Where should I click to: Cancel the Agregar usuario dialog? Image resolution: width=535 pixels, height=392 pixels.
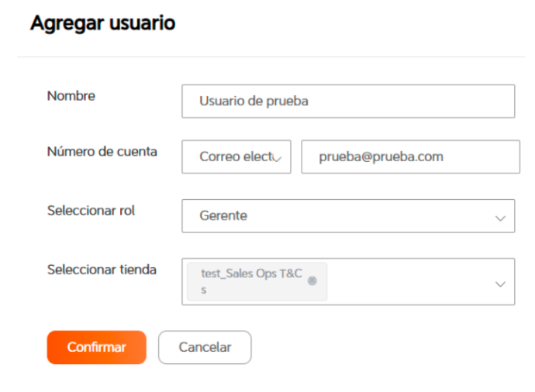point(205,347)
